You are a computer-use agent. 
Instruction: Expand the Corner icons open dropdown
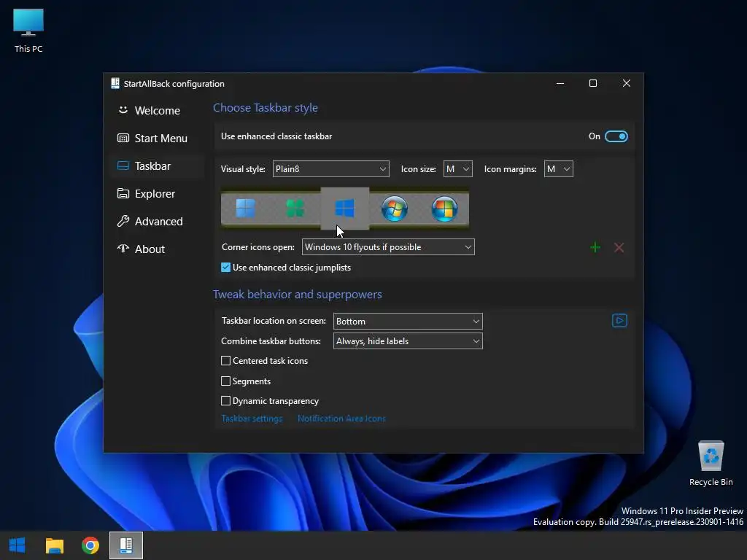pos(388,246)
